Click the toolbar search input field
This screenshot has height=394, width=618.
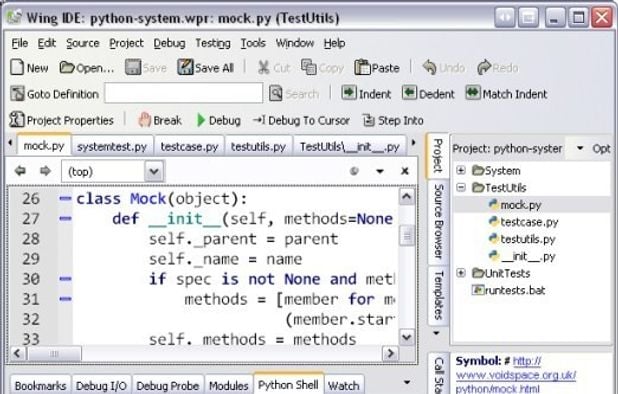184,93
